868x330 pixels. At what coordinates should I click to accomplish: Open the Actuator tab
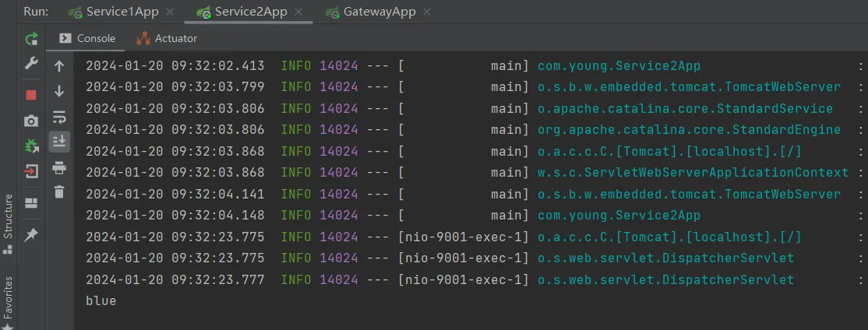coord(167,38)
